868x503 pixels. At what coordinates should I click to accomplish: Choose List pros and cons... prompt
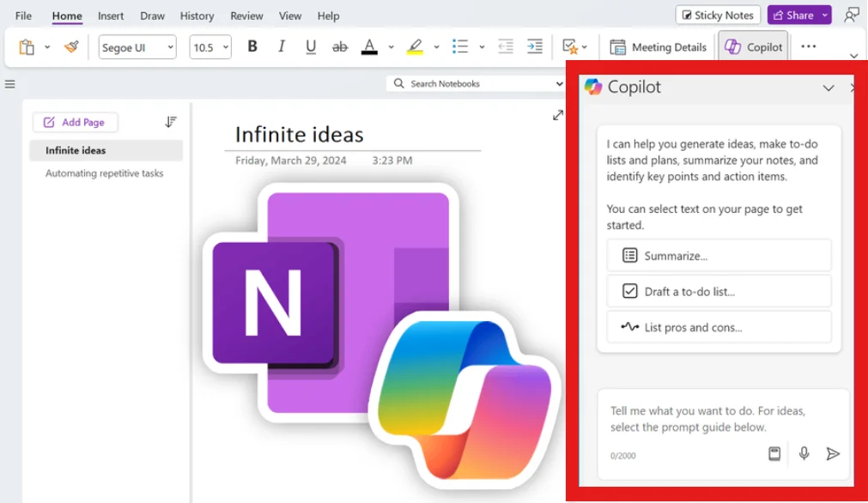[x=719, y=327]
